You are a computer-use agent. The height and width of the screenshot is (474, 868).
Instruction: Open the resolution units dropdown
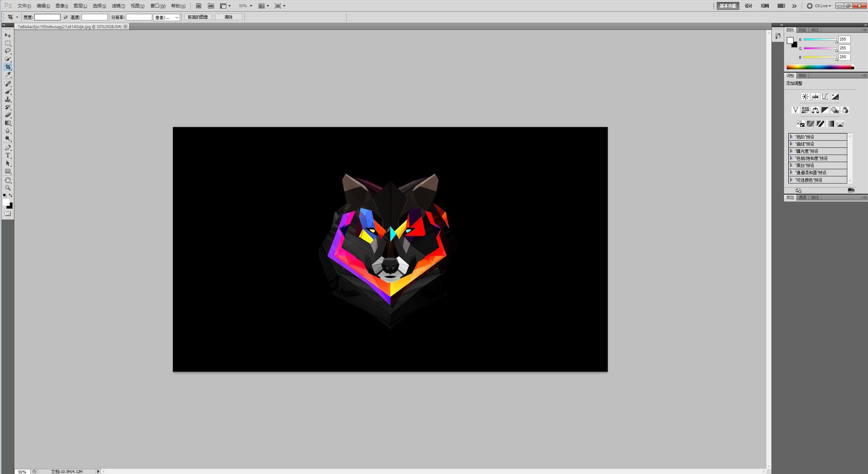coord(166,17)
